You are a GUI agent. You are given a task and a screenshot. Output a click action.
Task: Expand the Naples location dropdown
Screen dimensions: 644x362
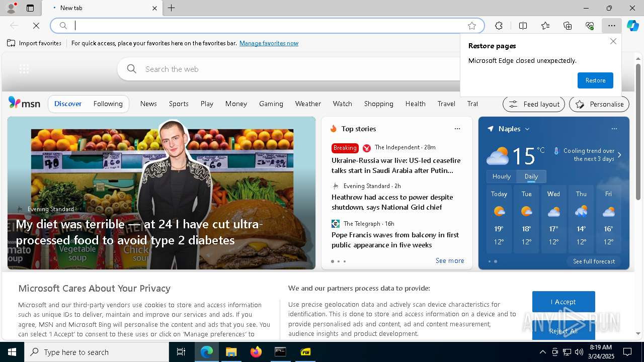[x=527, y=129]
